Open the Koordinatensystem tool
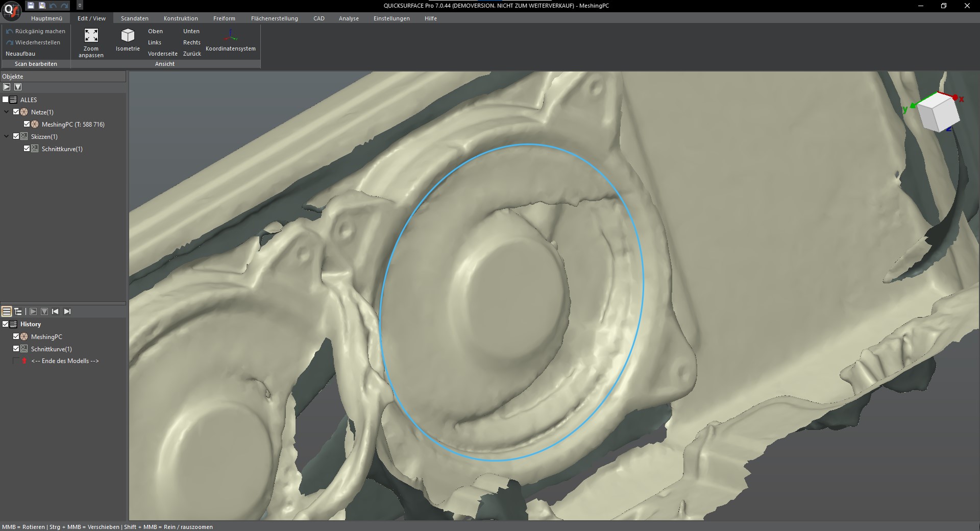Viewport: 980px width, 531px height. coord(231,36)
